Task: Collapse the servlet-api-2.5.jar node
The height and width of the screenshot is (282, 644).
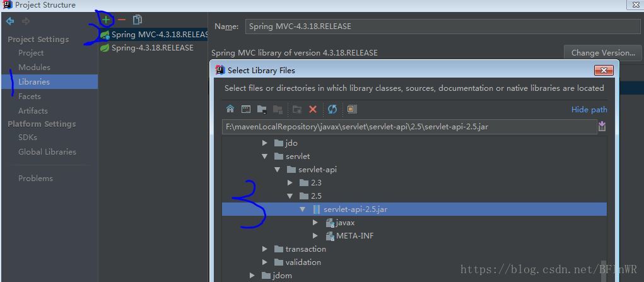Action: 303,209
